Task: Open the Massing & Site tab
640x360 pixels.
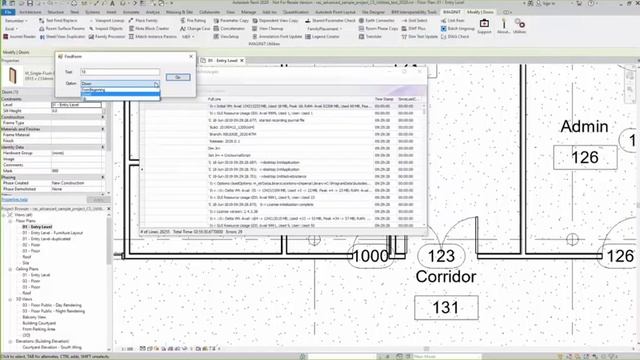Action: [x=179, y=12]
